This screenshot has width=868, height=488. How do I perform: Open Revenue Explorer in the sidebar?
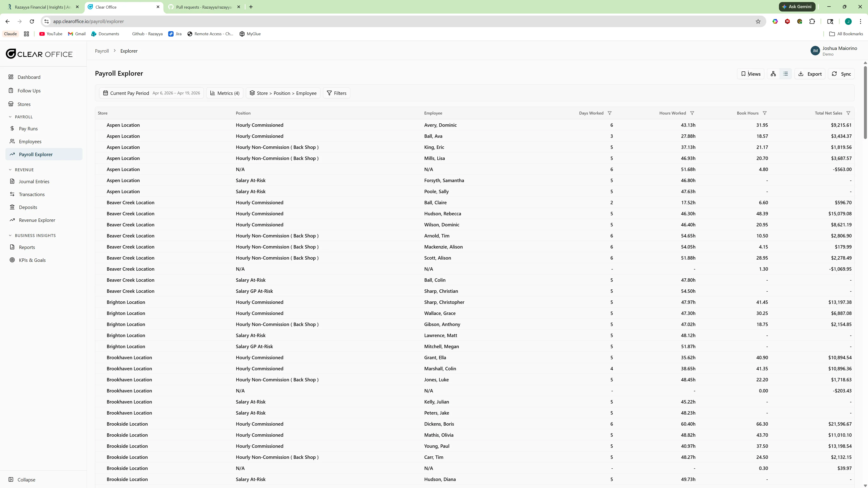tap(37, 220)
